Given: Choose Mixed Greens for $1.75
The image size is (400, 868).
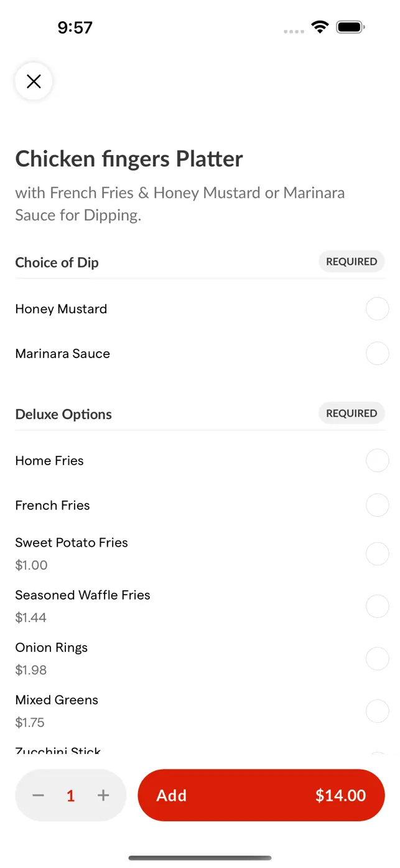Looking at the screenshot, I should click(378, 710).
